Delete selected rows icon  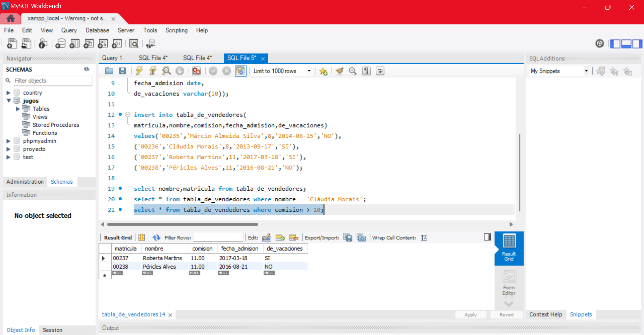(294, 238)
